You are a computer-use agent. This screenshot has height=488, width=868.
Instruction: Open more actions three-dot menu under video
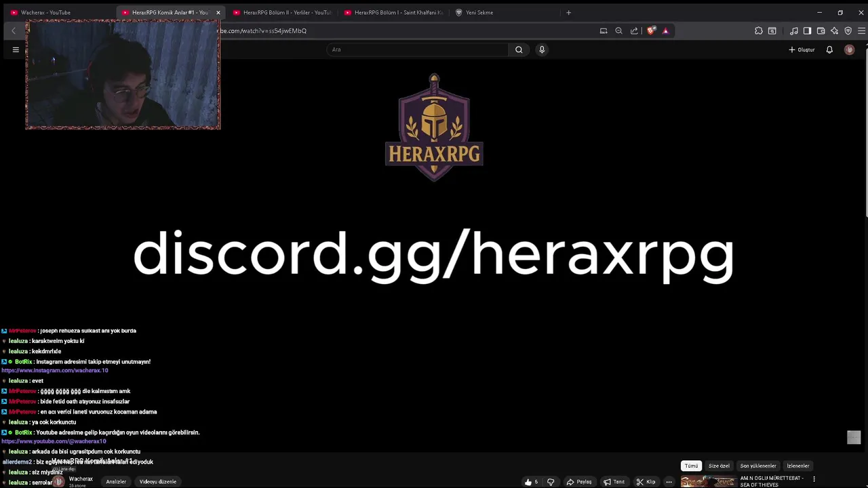tap(669, 482)
